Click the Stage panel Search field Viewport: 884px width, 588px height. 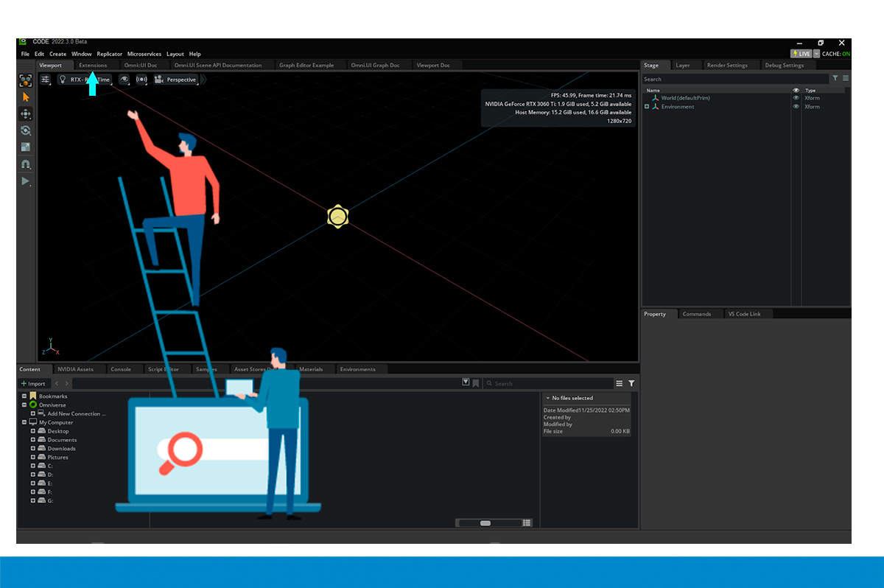pyautogui.click(x=734, y=79)
